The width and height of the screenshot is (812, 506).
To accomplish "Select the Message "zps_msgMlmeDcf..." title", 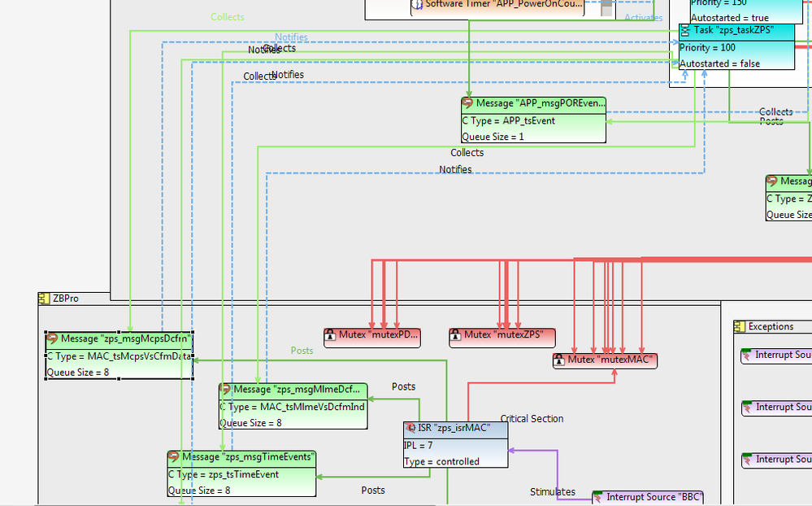I will tap(297, 389).
